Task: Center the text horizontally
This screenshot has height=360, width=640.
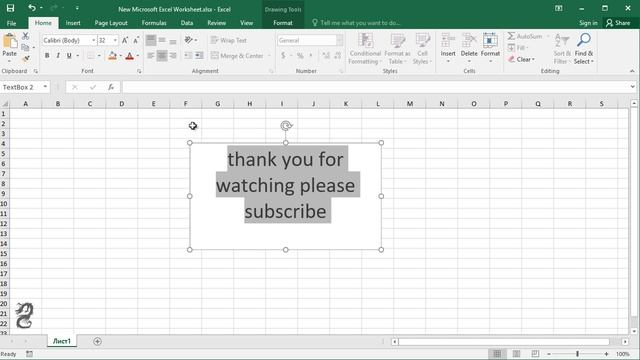Action: [162, 56]
